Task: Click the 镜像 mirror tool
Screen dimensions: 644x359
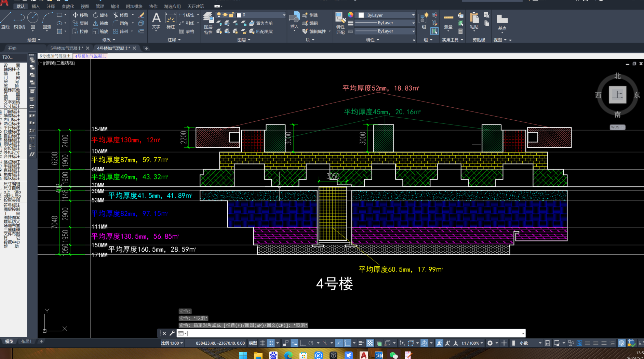Action: 100,23
